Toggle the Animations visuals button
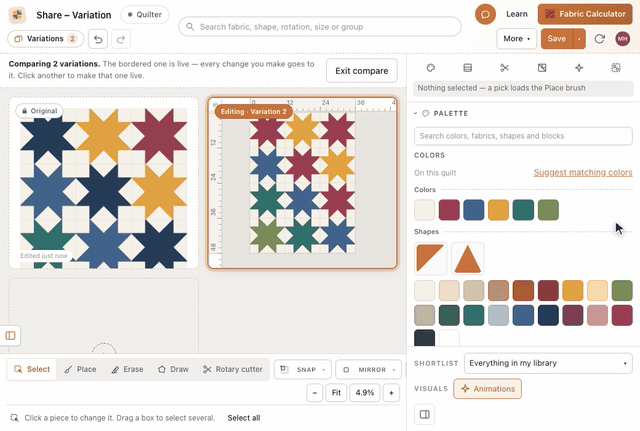 (x=487, y=389)
